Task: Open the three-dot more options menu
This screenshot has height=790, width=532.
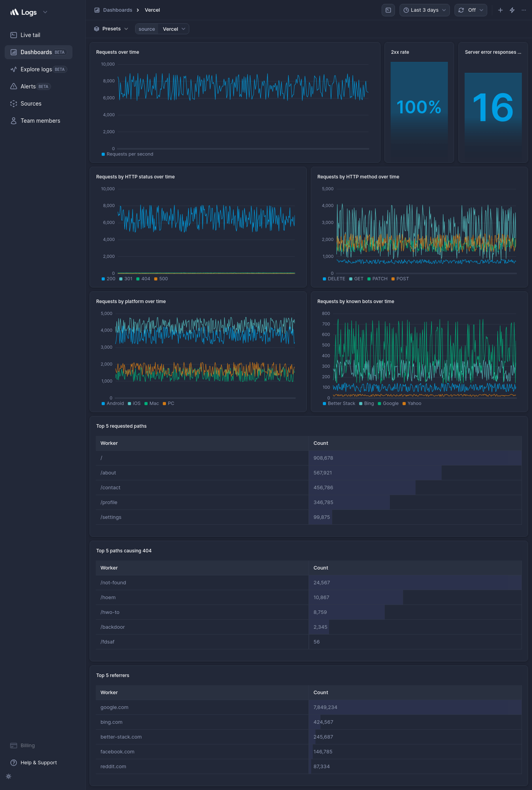Action: point(524,10)
